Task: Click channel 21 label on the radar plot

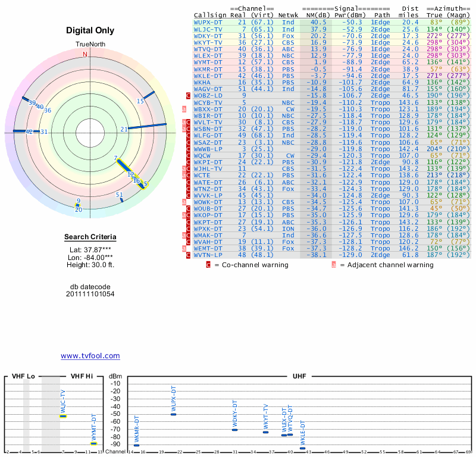Action: click(x=124, y=129)
